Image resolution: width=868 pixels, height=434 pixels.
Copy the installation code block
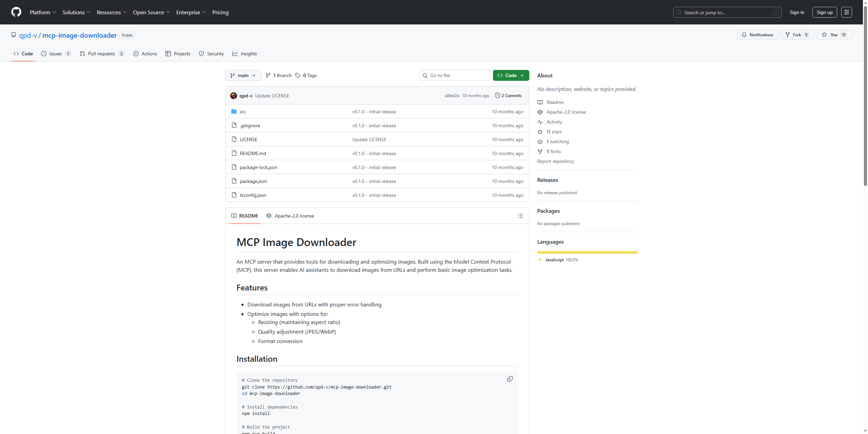[510, 379]
